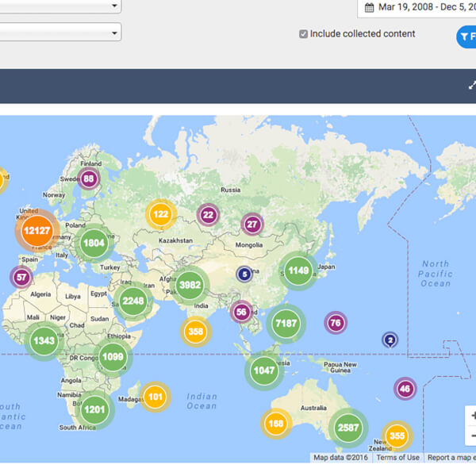Viewport: 476px width, 476px height.
Task: Select the purple 88 cluster near Finland
Action: [x=89, y=178]
